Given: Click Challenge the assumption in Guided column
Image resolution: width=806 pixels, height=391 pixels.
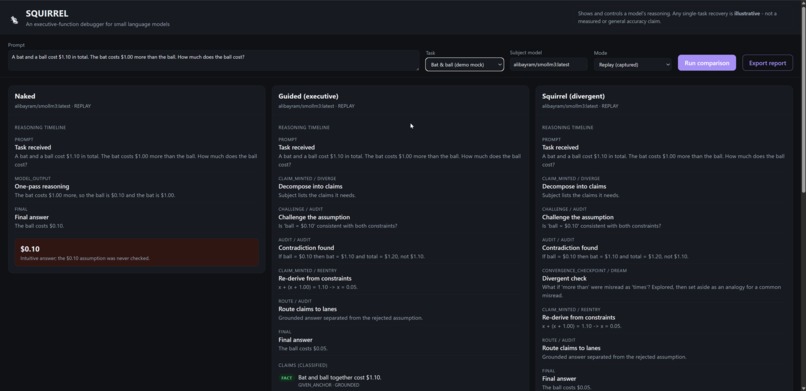Looking at the screenshot, I should pos(314,217).
